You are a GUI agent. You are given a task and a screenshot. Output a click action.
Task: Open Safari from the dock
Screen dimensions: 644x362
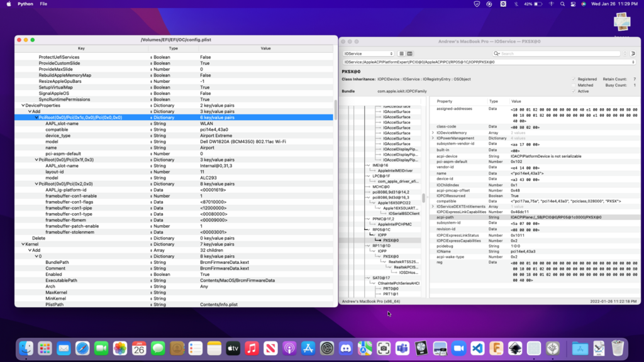(82, 348)
